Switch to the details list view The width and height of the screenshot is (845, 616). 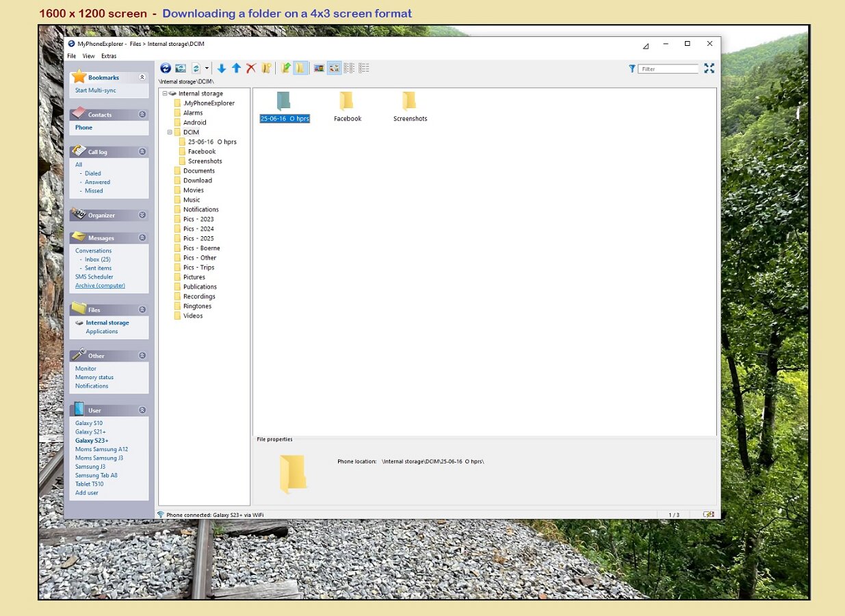coord(364,68)
